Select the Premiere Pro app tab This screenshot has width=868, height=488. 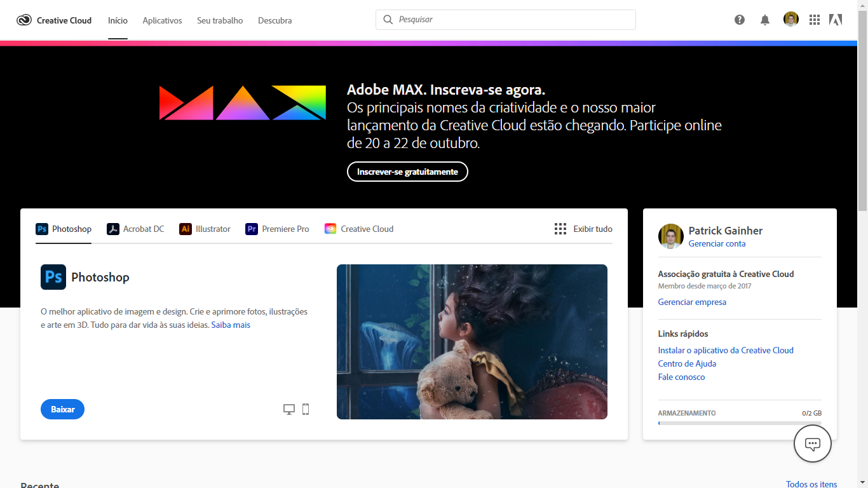pos(277,229)
